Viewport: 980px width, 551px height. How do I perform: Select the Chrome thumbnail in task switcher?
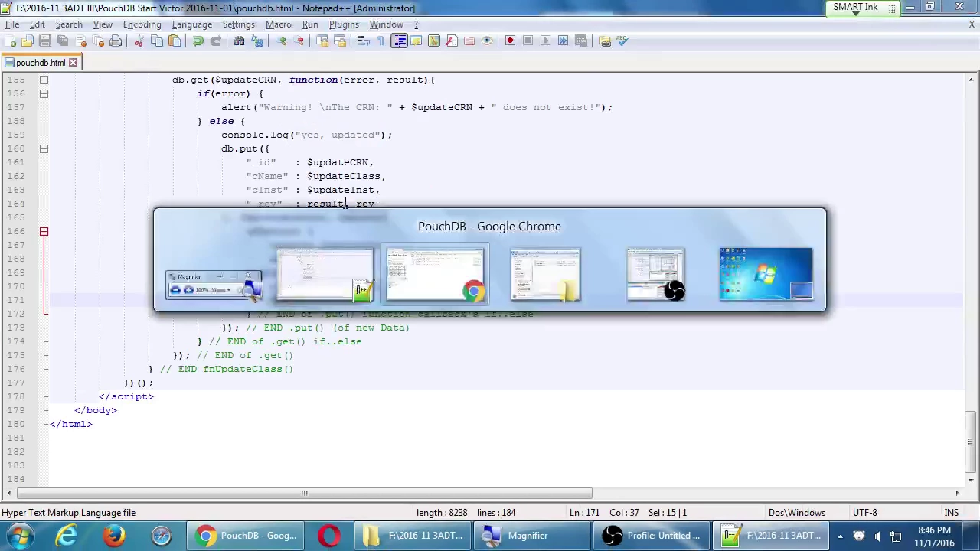coord(435,274)
